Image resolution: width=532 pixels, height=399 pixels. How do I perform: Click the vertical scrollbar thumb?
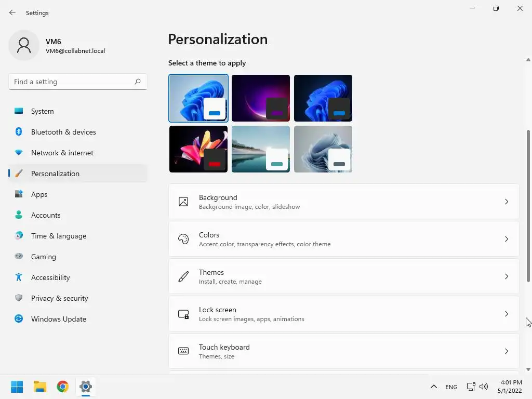pos(528,206)
